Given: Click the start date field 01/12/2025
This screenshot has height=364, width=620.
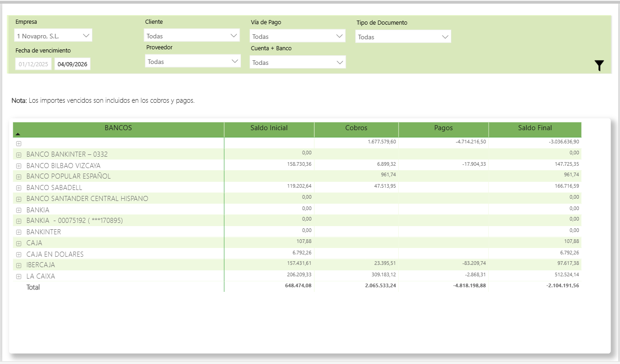Looking at the screenshot, I should [x=33, y=64].
